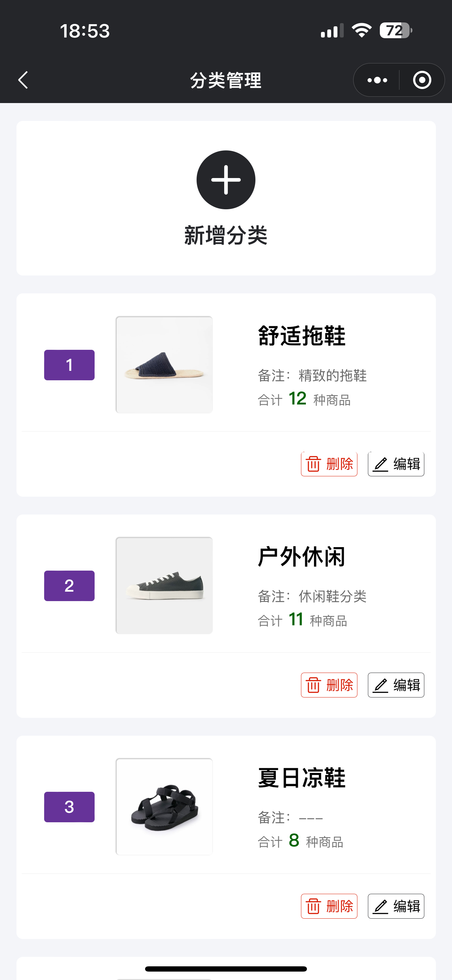Select the 新增分类 label
Viewport: 452px width, 980px height.
coord(226,236)
